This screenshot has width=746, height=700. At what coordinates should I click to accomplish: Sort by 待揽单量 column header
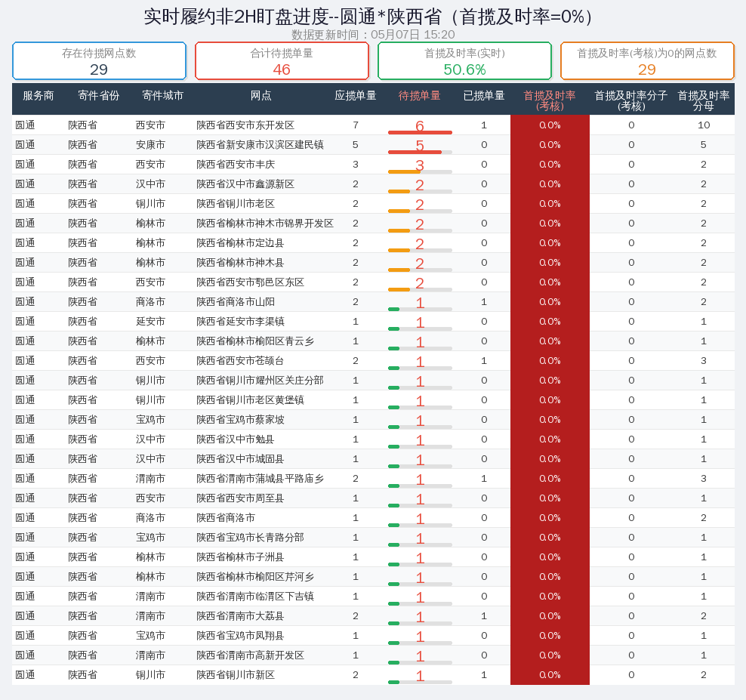point(419,96)
